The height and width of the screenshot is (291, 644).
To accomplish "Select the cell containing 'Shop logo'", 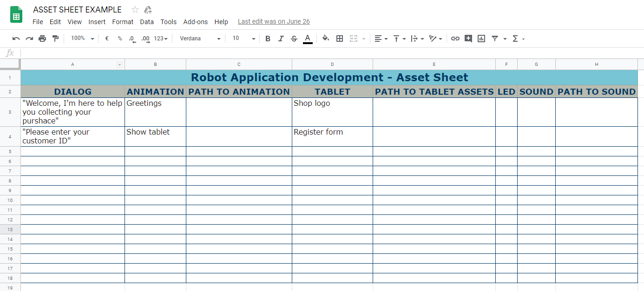I will click(332, 112).
